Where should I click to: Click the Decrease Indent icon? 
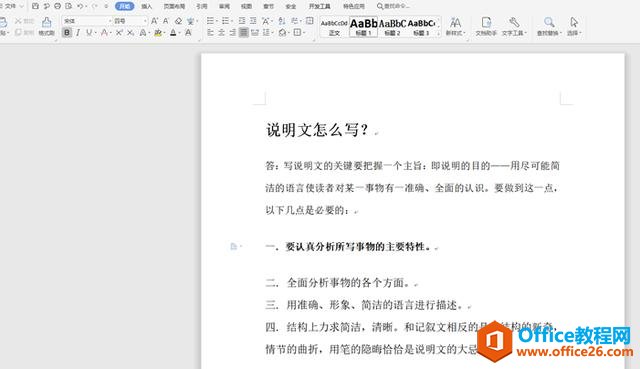click(x=242, y=21)
